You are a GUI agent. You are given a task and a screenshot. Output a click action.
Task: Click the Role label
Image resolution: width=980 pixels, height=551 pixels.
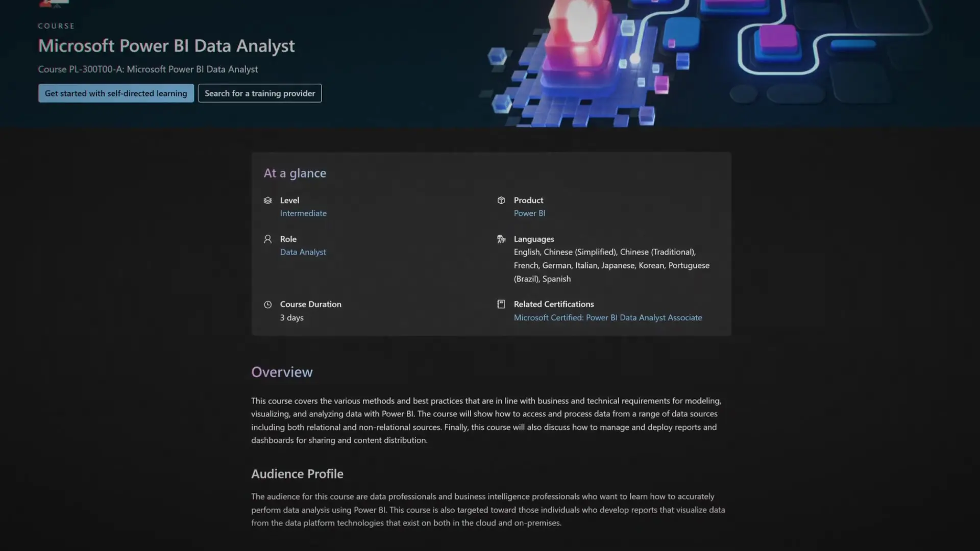[288, 239]
